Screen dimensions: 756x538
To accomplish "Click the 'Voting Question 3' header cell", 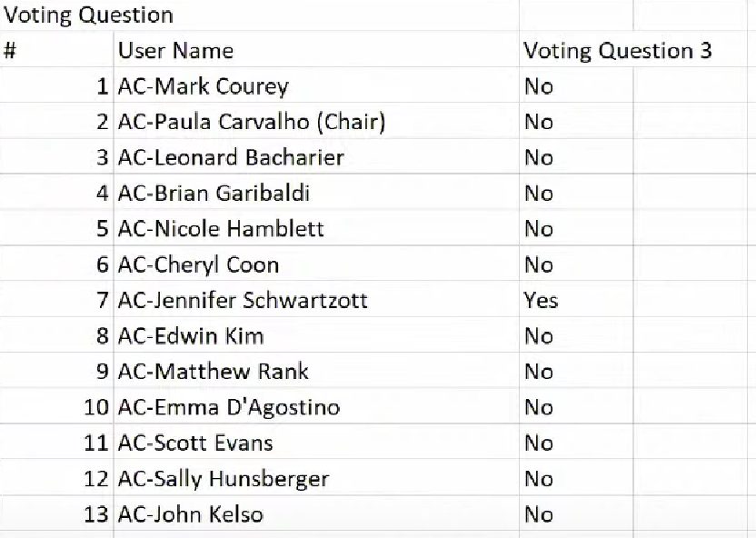I will tap(617, 51).
